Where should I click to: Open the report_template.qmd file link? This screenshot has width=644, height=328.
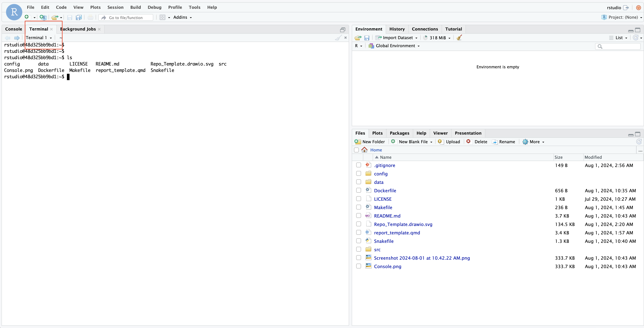397,233
